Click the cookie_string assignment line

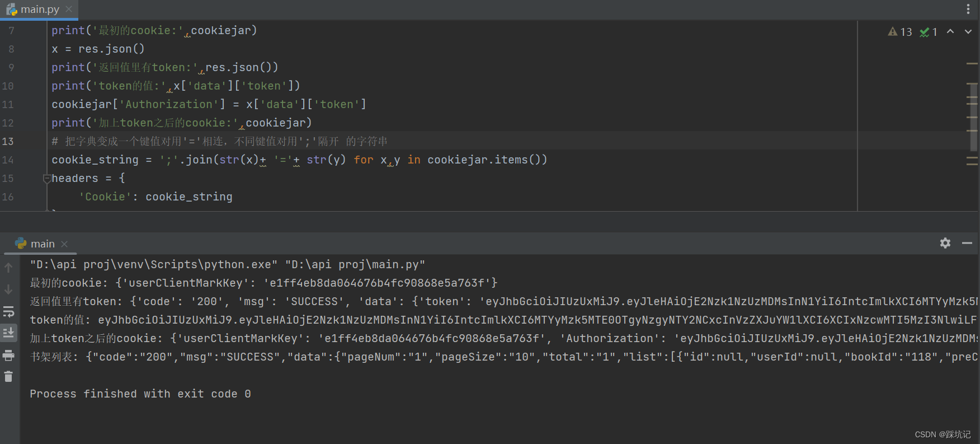(x=299, y=160)
